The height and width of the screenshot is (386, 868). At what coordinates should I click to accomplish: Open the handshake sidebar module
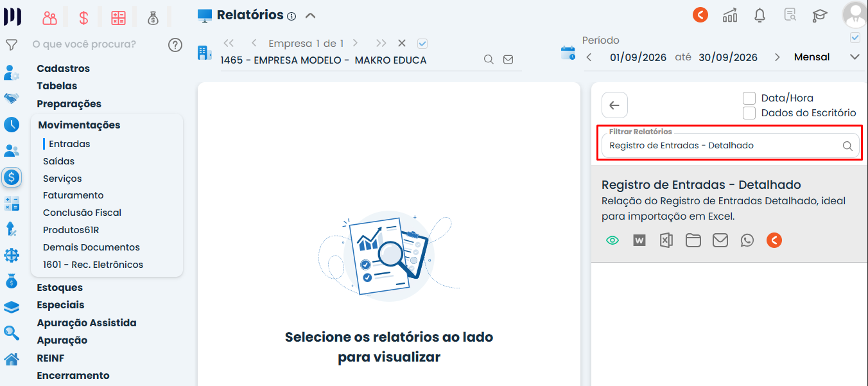[12, 98]
